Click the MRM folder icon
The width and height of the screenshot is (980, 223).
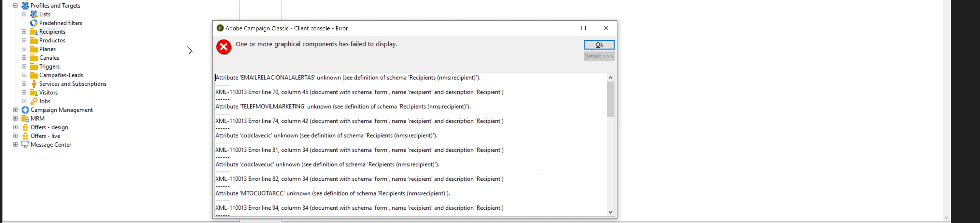coord(25,119)
